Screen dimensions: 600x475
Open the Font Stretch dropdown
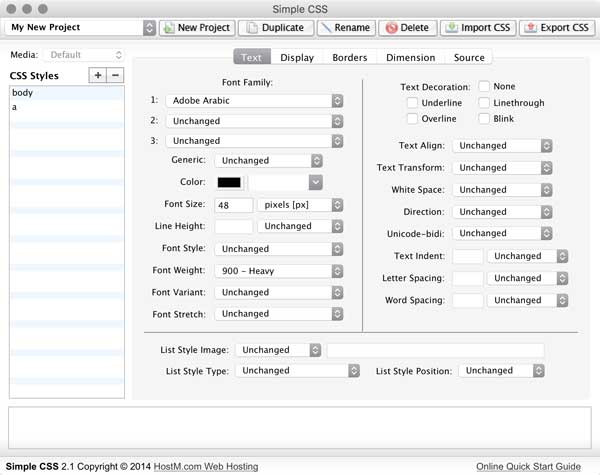(279, 314)
